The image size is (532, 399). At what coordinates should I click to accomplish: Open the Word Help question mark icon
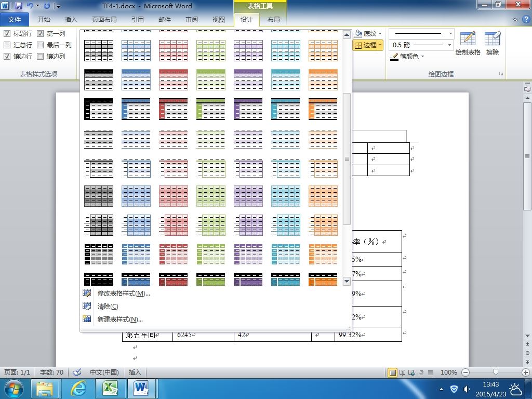click(x=526, y=19)
